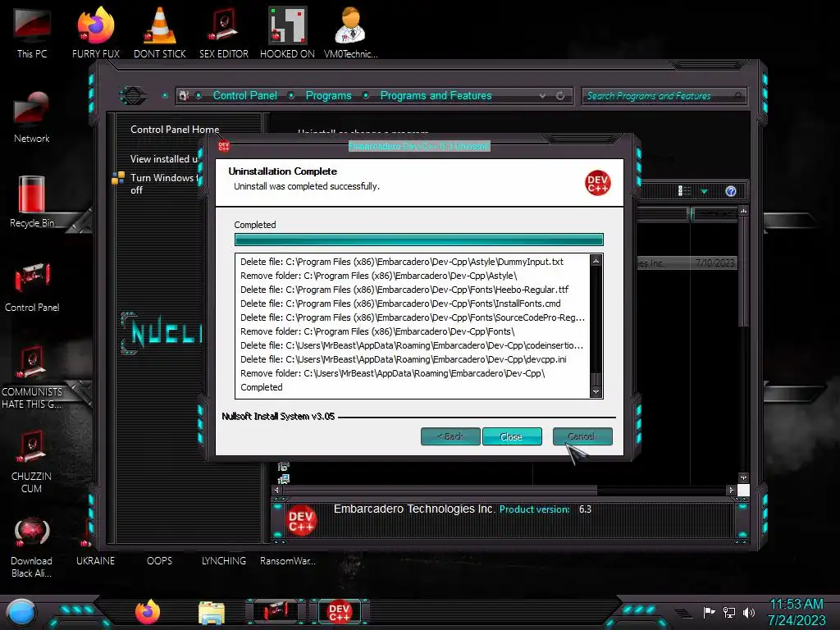Select the OOPS desktop item
The image size is (840, 630).
tap(160, 560)
